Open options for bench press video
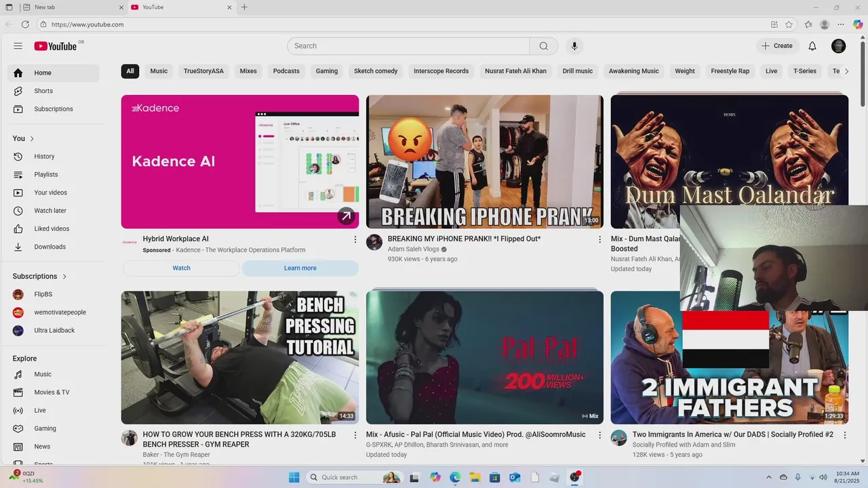The image size is (868, 488). point(355,435)
